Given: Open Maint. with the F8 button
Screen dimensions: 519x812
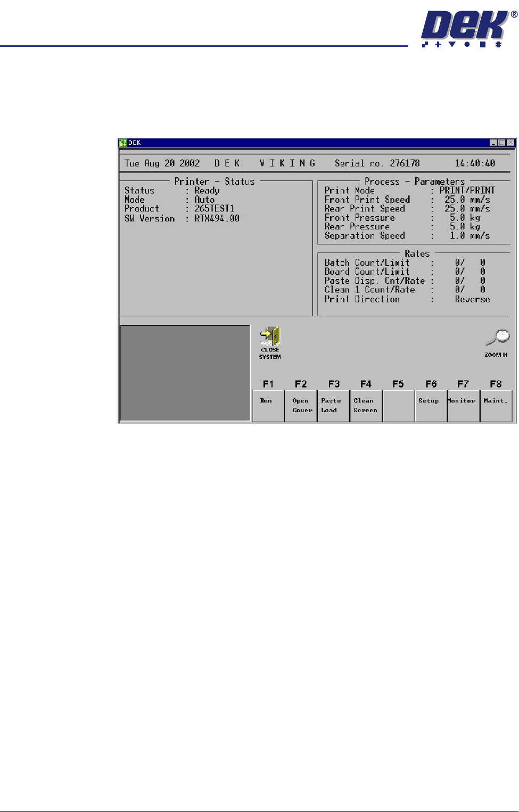Looking at the screenshot, I should pyautogui.click(x=496, y=406).
